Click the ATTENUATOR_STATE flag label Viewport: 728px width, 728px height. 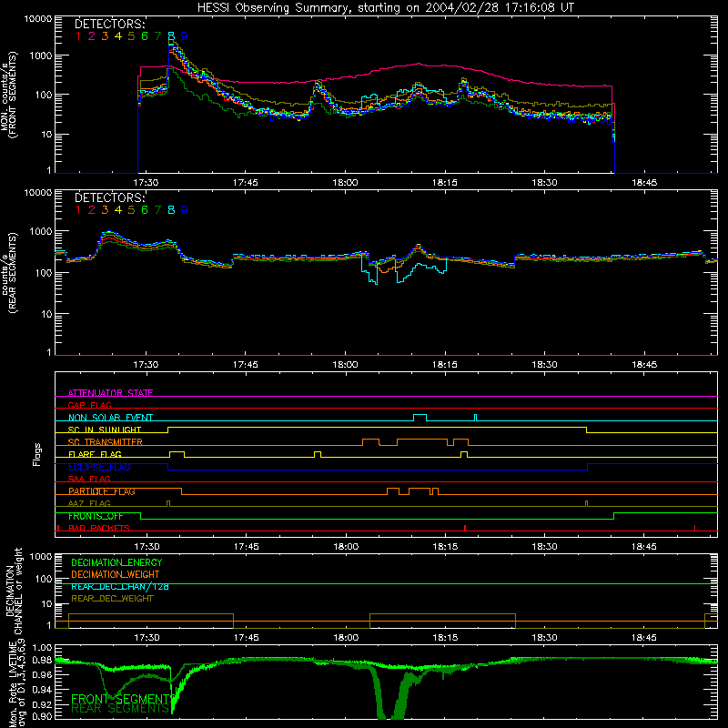click(110, 393)
